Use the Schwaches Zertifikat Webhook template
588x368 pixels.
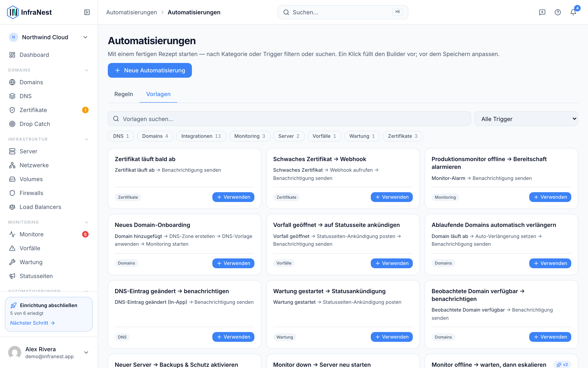pyautogui.click(x=392, y=197)
